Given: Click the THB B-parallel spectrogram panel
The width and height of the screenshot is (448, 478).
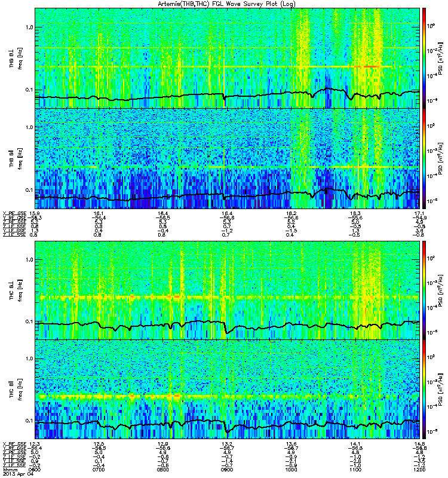Looking at the screenshot, I should tap(228, 158).
